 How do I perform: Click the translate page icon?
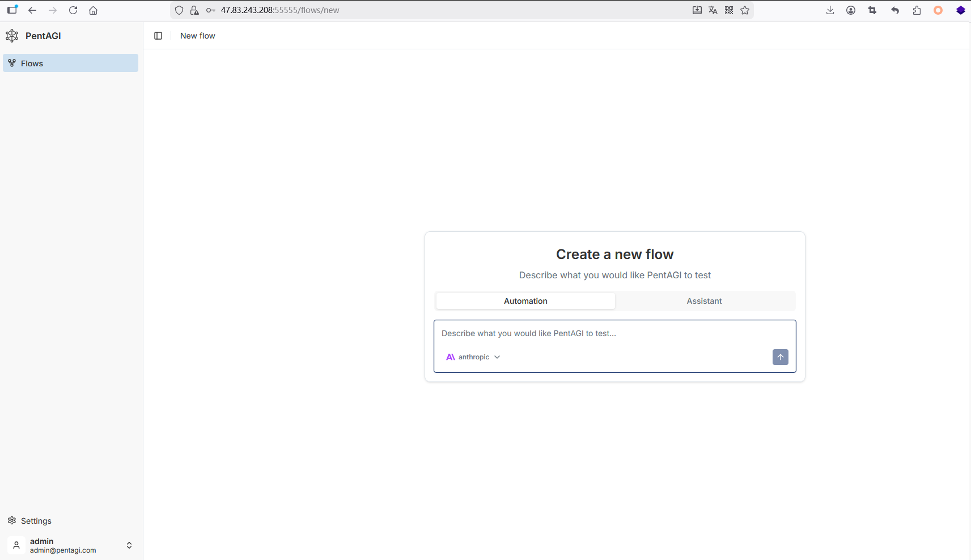(713, 10)
